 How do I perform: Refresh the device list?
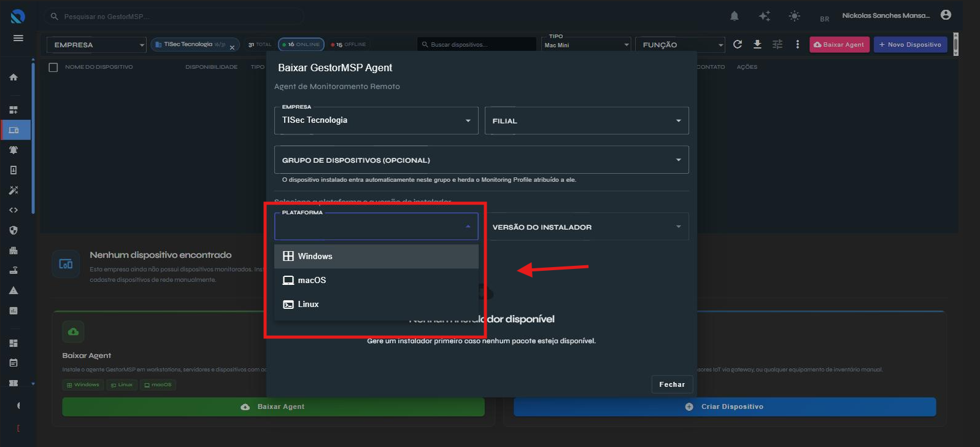[738, 44]
